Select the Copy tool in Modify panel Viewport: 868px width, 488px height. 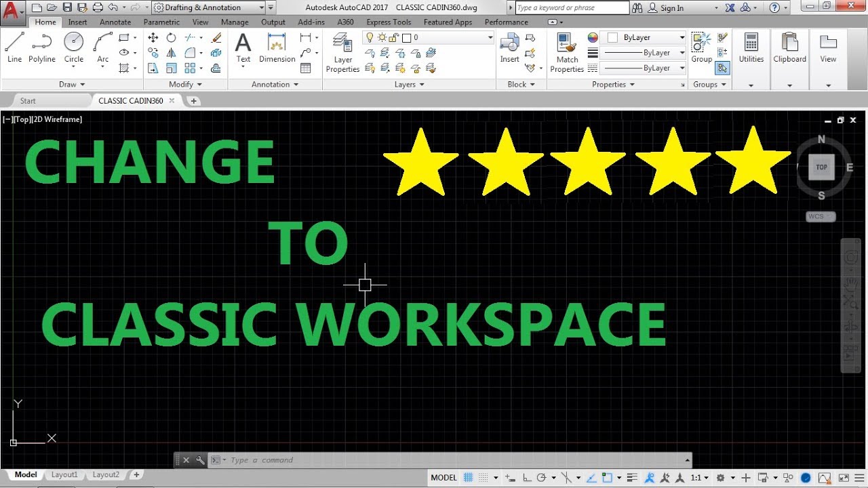153,53
